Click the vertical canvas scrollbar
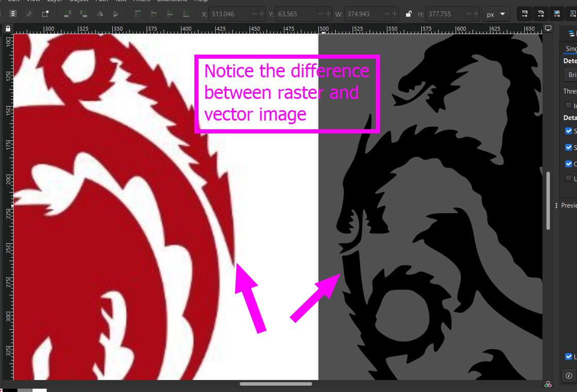Screen dimensions: 577x392 [548, 201]
